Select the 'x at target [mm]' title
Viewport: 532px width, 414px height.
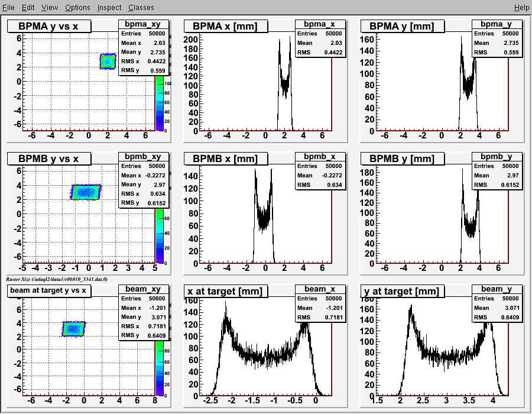tap(226, 291)
